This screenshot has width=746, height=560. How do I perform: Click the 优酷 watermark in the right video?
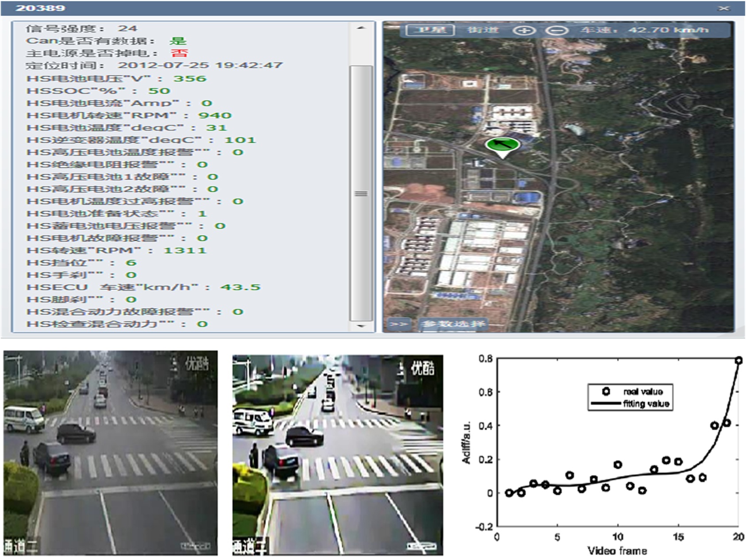pos(422,368)
